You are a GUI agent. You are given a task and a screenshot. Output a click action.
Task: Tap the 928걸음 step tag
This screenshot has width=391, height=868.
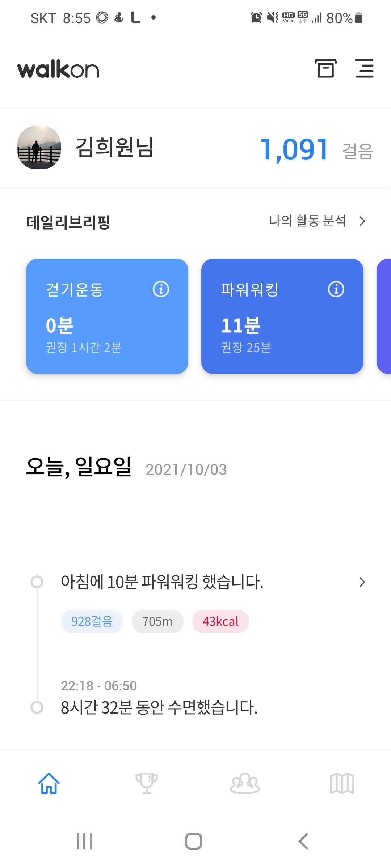(x=92, y=621)
